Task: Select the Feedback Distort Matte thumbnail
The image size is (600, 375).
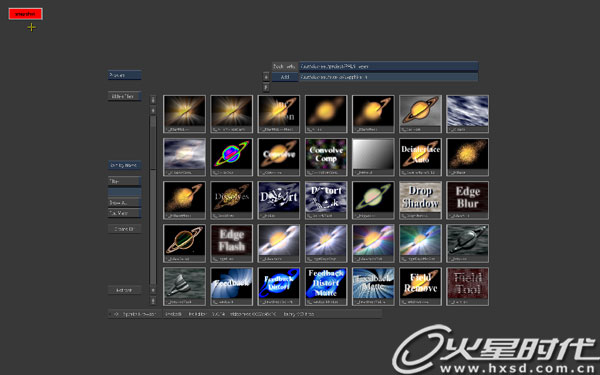Action: [326, 287]
